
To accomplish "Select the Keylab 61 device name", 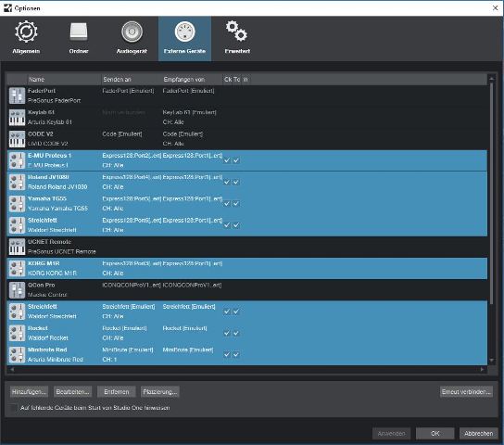I will pos(41,112).
